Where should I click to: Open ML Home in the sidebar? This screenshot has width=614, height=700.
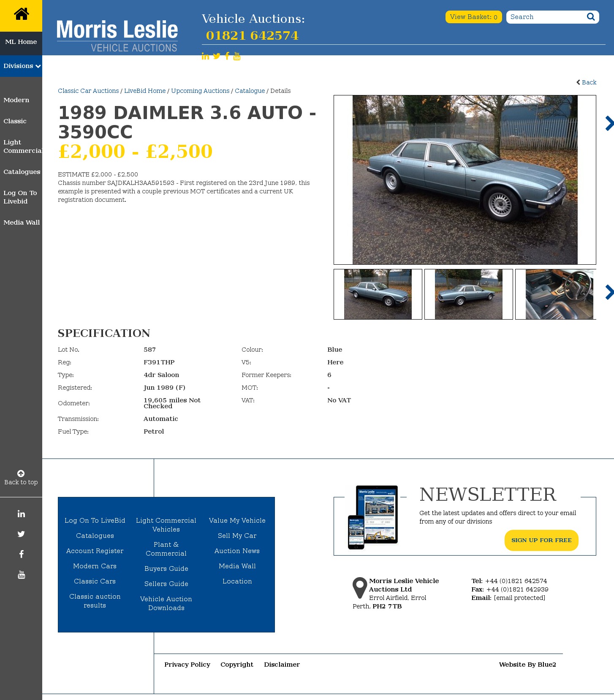click(x=21, y=42)
